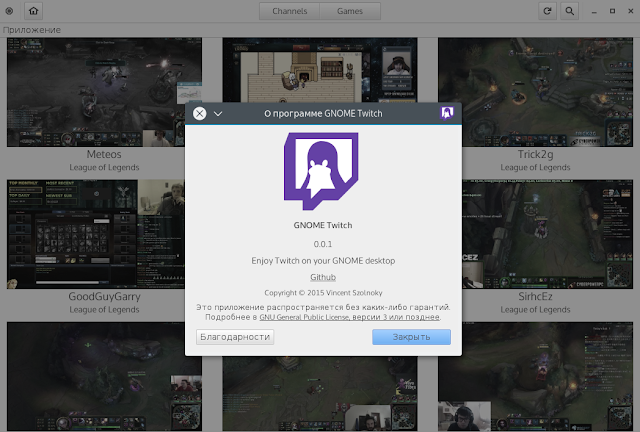Open the Приложение menu
This screenshot has width=640, height=432.
[31, 30]
